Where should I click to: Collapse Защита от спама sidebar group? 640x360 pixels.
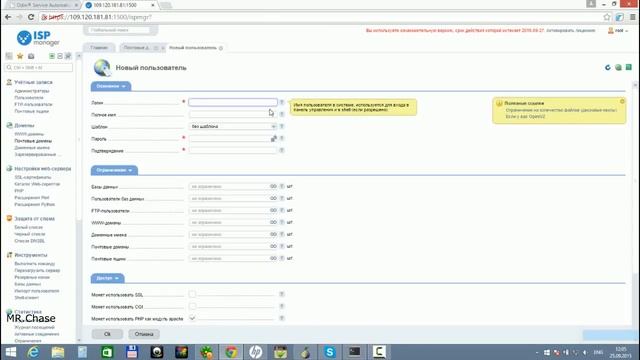(x=34, y=219)
